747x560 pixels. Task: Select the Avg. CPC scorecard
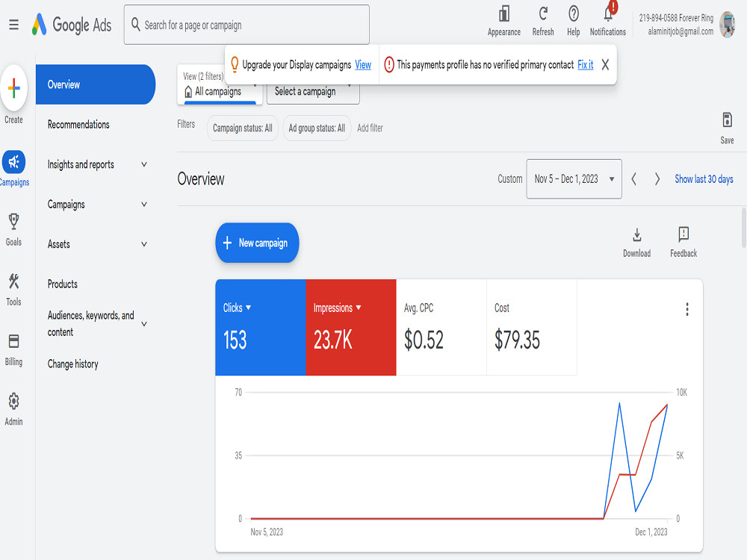click(441, 328)
